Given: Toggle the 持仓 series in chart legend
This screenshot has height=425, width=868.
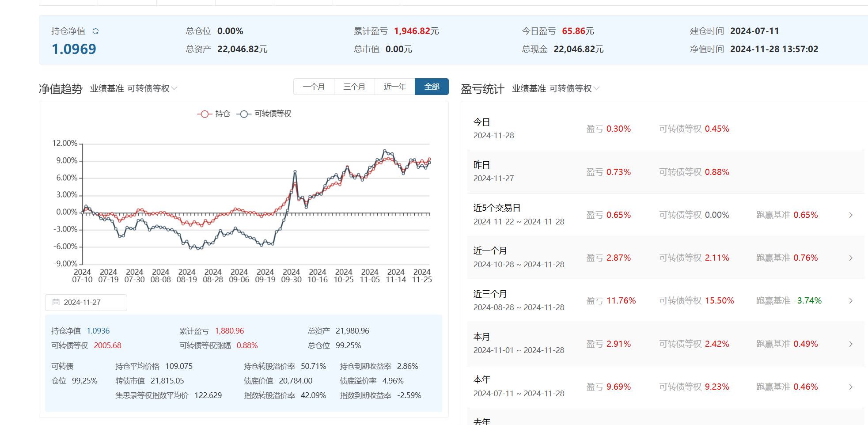Looking at the screenshot, I should click(x=214, y=114).
